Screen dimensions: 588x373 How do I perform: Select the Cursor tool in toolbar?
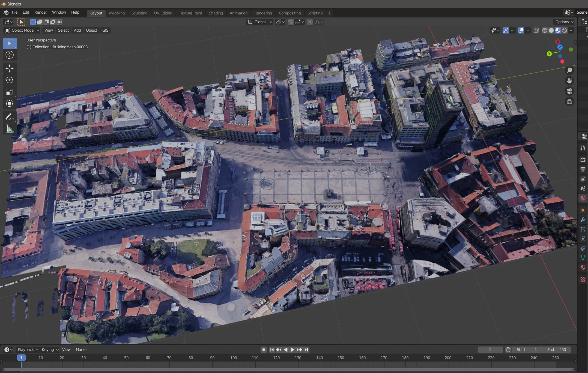click(10, 55)
